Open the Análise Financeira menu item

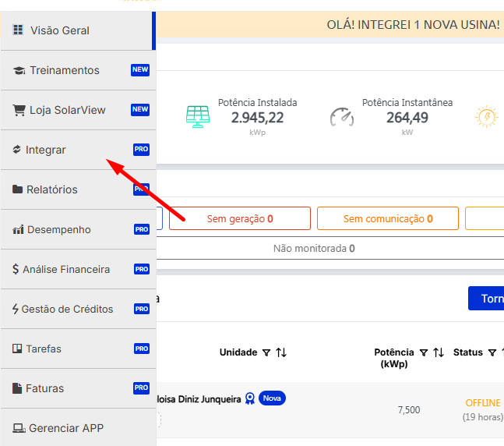(66, 269)
